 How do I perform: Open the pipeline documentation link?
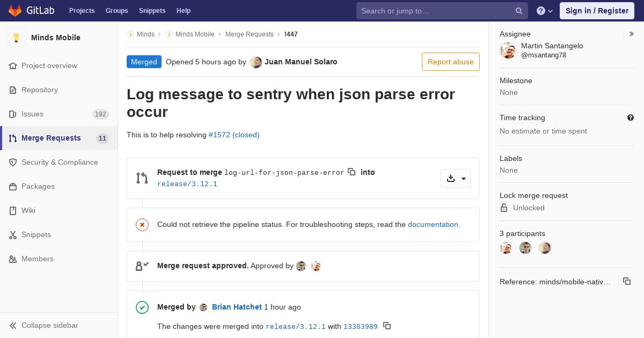tap(434, 224)
